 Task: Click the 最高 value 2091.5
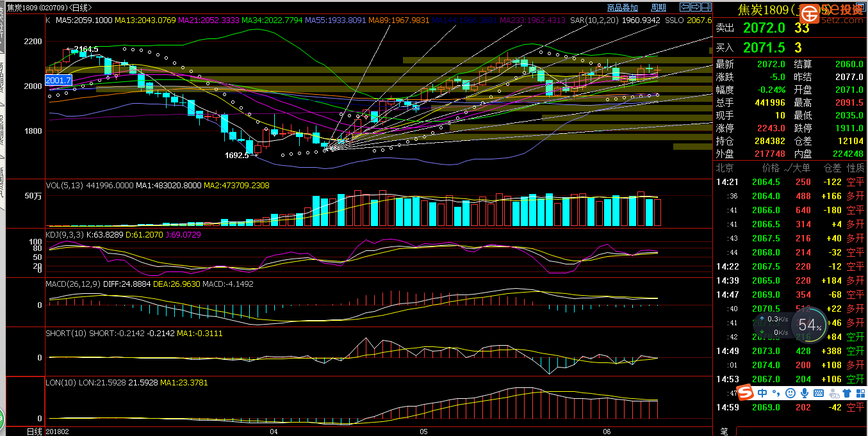(849, 102)
